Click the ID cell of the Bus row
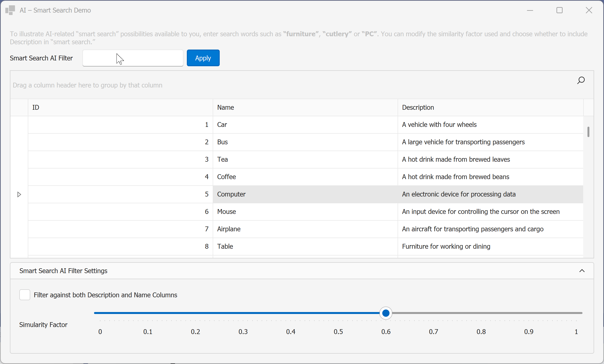 click(x=120, y=142)
